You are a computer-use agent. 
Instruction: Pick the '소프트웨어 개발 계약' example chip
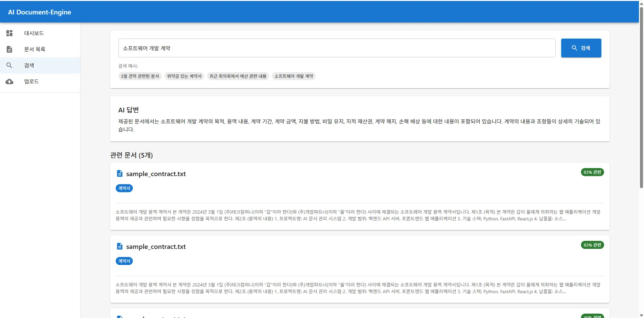click(293, 76)
